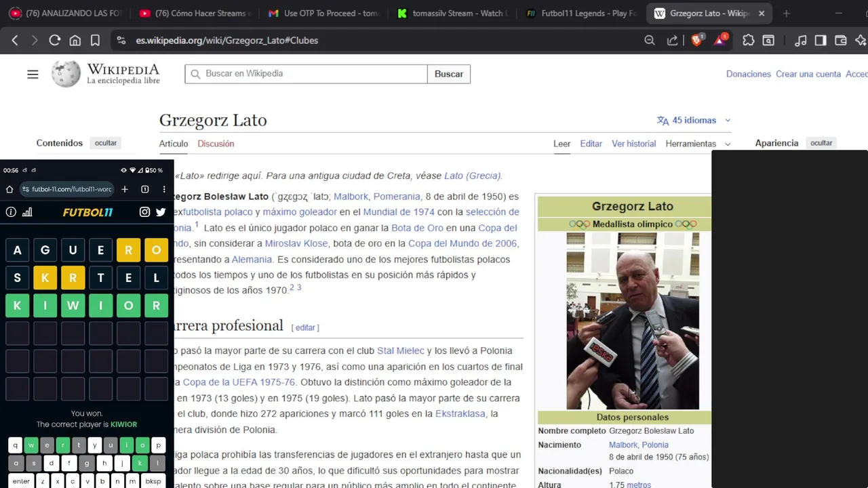Open mobile browser tab switcher
868x488 pixels.
point(144,189)
